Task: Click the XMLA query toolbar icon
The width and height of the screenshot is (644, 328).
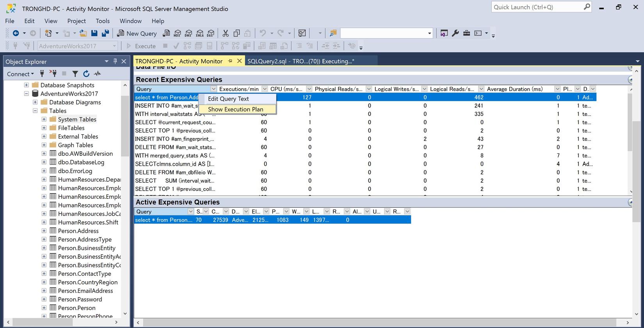Action: pyautogui.click(x=200, y=34)
